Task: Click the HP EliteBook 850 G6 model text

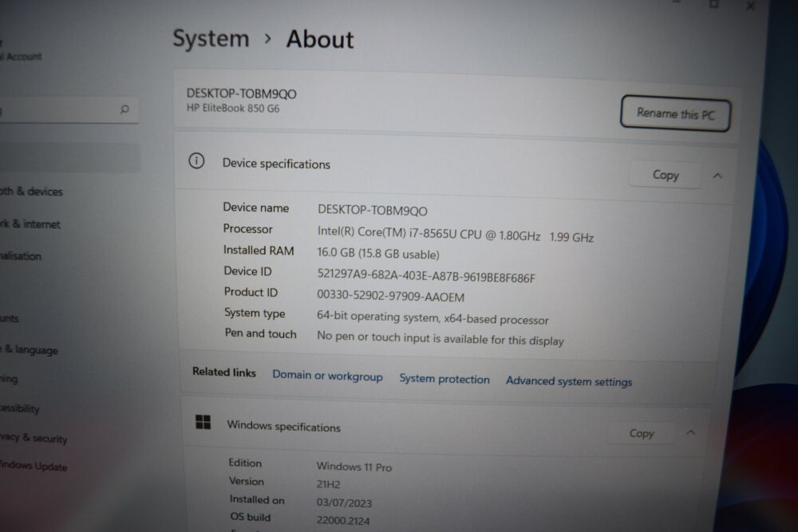Action: pyautogui.click(x=232, y=108)
